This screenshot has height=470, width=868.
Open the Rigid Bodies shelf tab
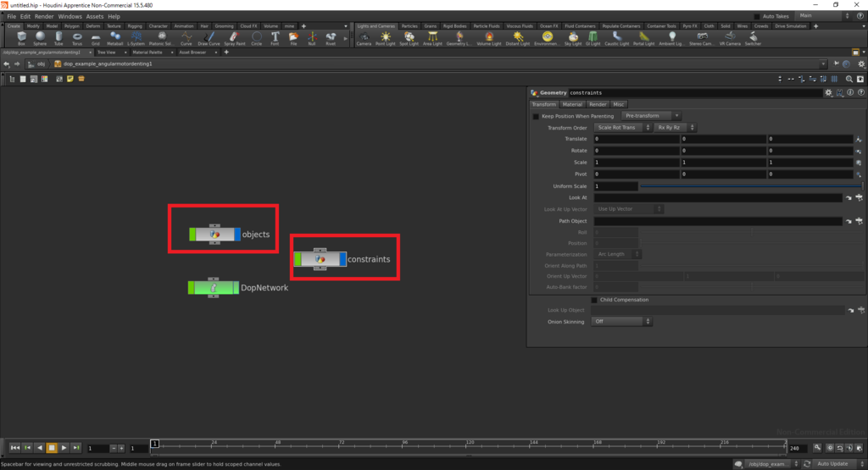(x=455, y=26)
